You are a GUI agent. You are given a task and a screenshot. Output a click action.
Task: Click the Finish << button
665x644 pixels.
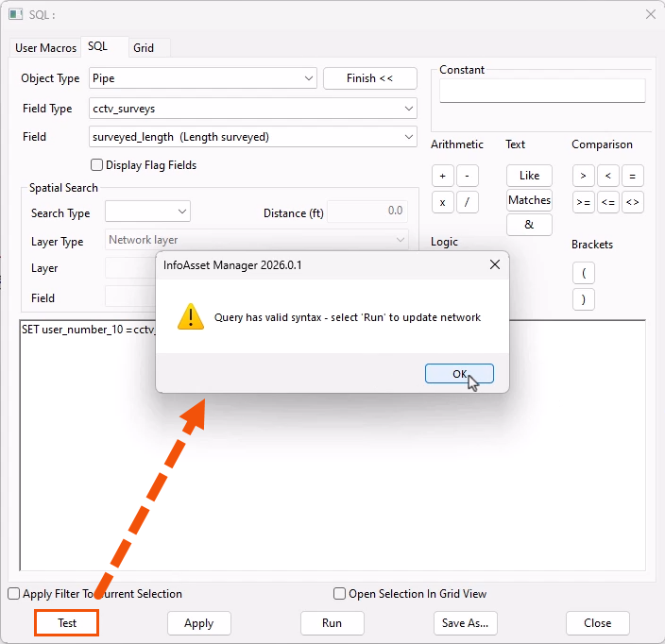[x=370, y=78]
